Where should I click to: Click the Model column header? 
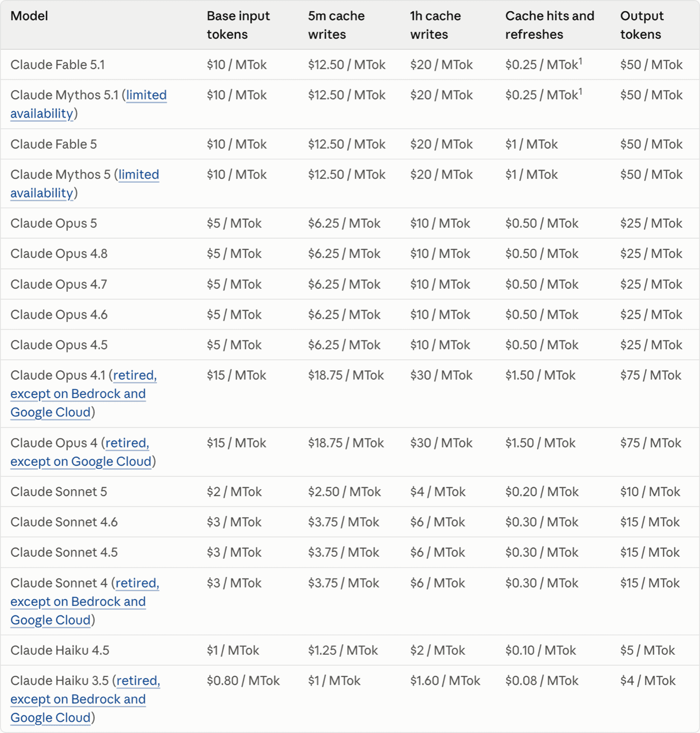[x=29, y=16]
